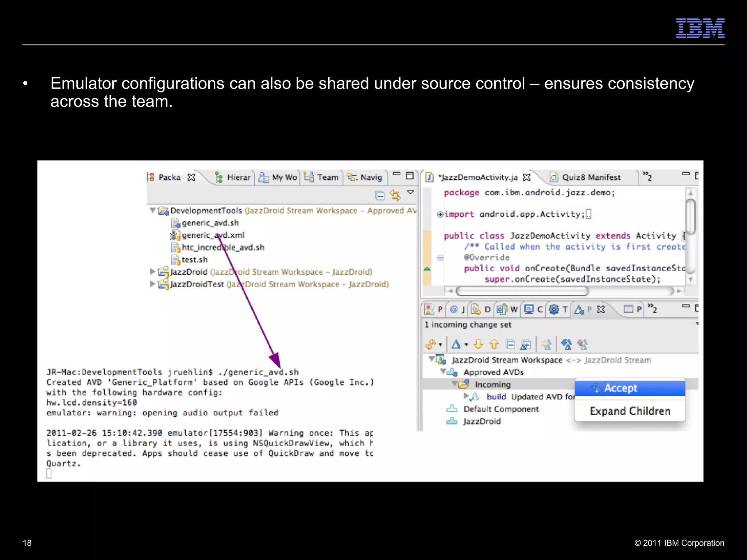The height and width of the screenshot is (560, 747).
Task: Click the accept all incoming toolbar icon
Action: [566, 344]
